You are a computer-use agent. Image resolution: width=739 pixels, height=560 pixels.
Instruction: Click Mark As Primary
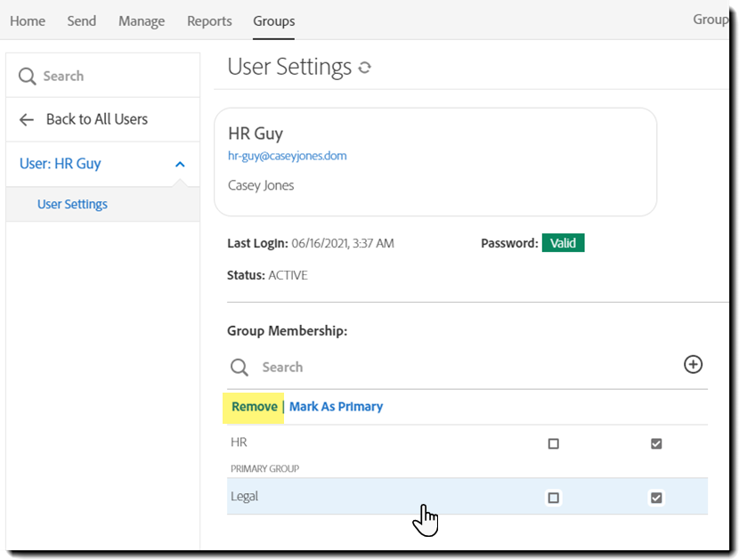[x=336, y=406]
